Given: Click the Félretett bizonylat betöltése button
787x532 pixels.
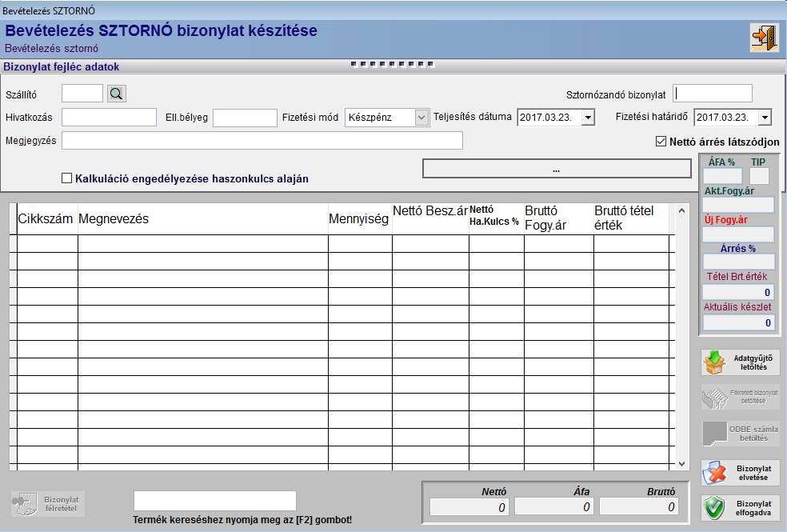Looking at the screenshot, I should [741, 398].
